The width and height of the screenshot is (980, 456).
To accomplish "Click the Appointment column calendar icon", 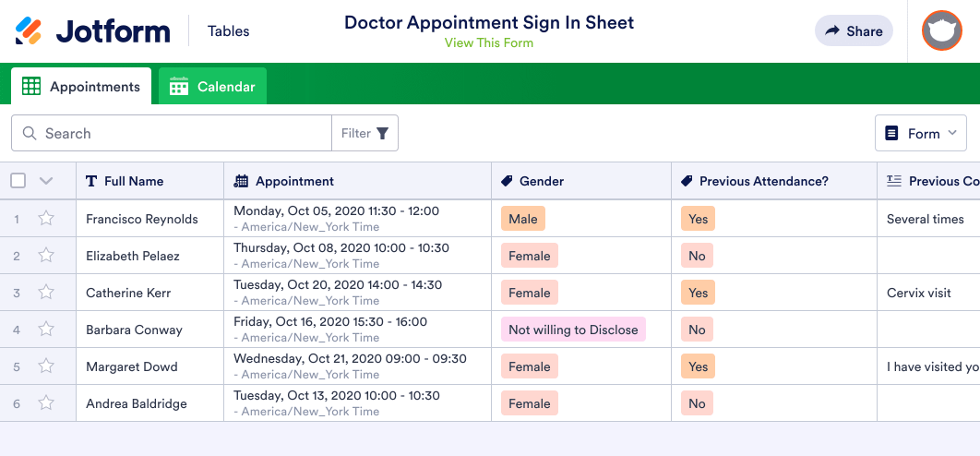I will (x=242, y=181).
